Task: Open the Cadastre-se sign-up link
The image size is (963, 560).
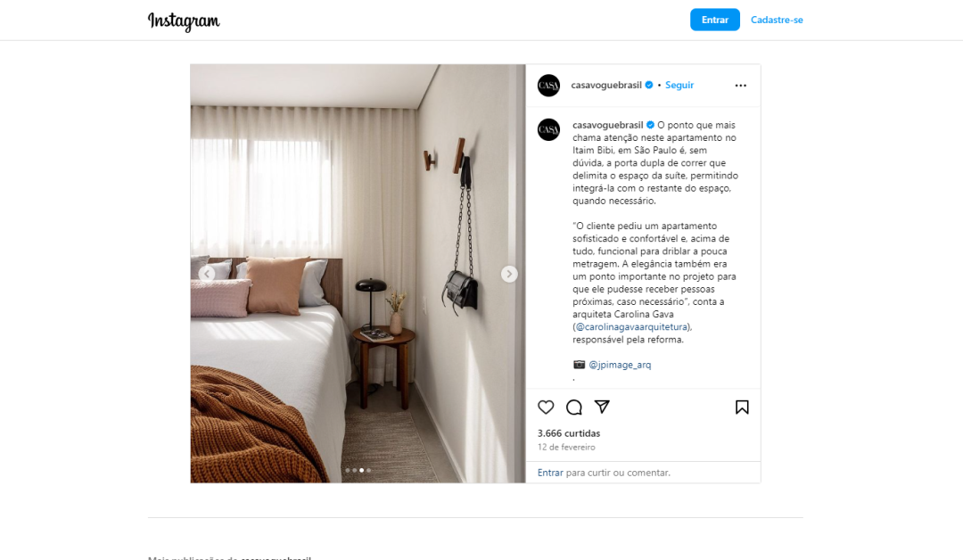Action: 777,20
